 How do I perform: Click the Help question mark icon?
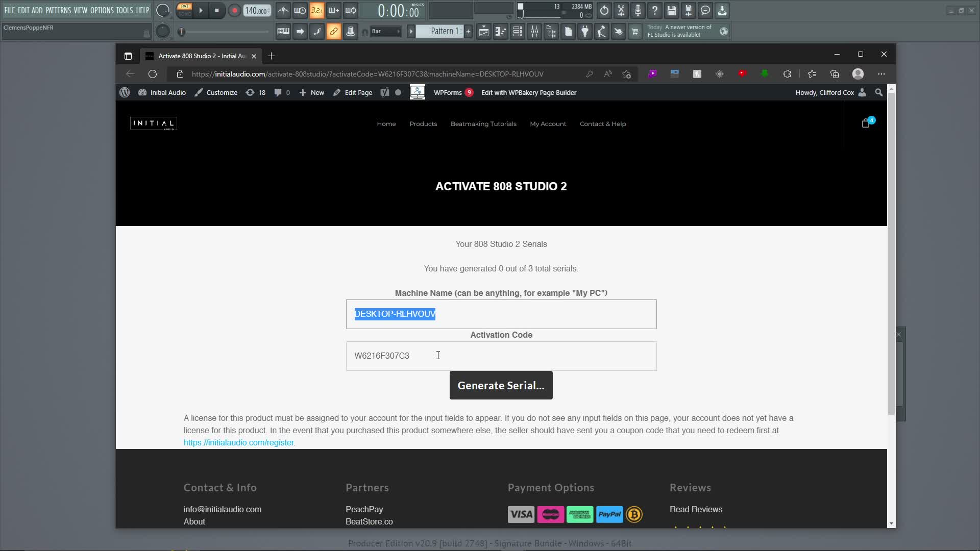point(655,10)
